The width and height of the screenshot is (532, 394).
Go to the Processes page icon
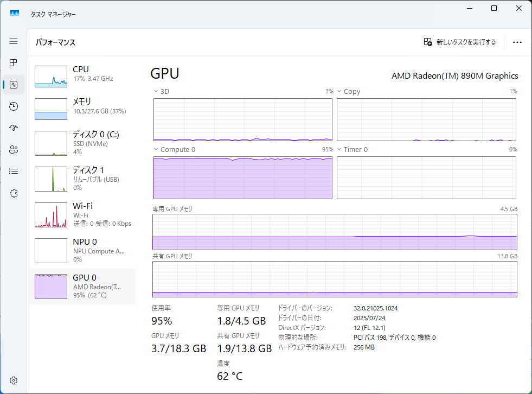pos(14,63)
